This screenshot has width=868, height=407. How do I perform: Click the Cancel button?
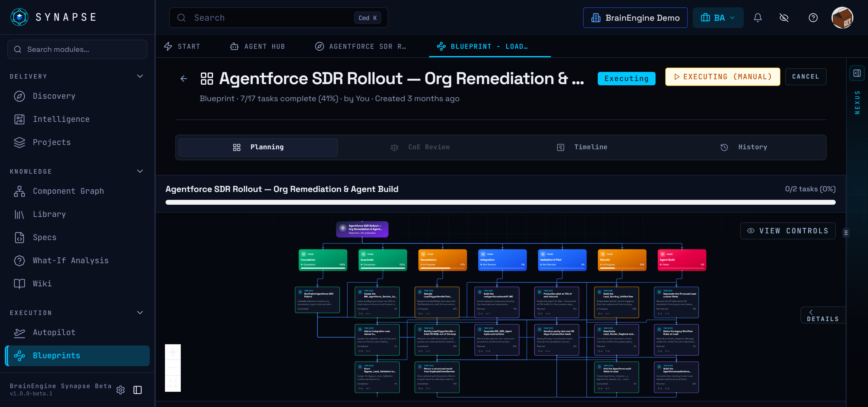pos(805,77)
